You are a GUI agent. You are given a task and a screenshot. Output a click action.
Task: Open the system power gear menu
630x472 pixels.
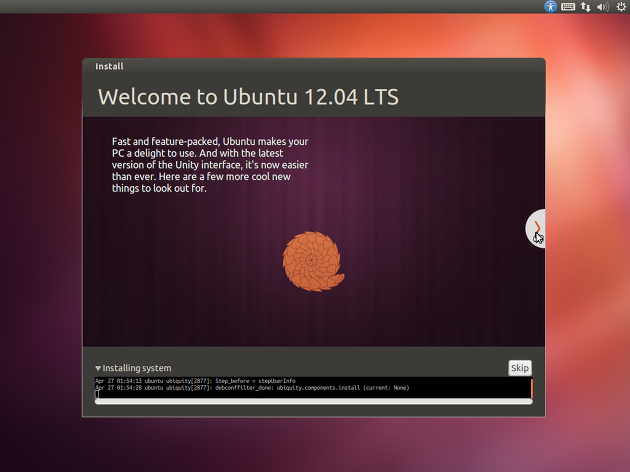point(621,6)
